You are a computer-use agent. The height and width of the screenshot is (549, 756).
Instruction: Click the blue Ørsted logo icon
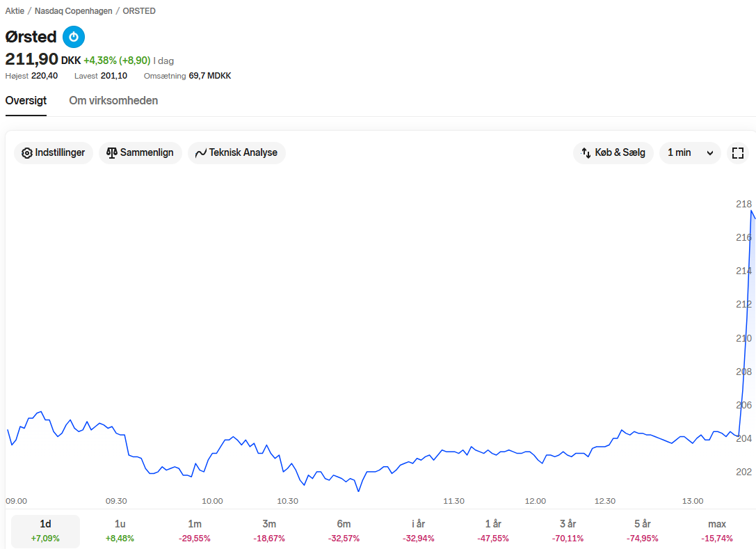coord(74,37)
